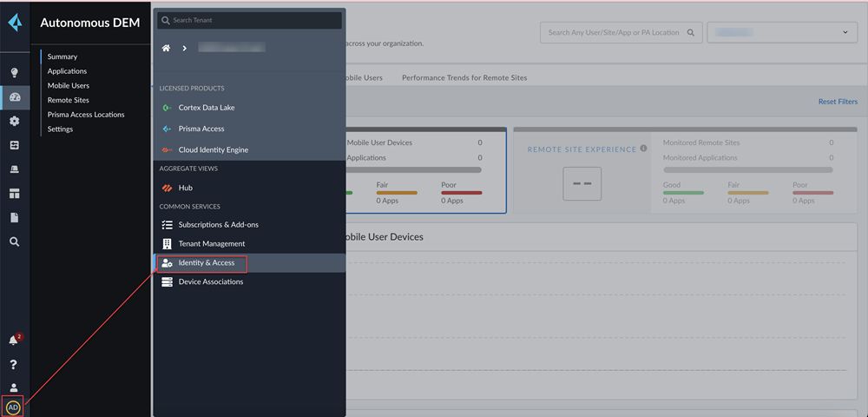
Task: Switch to Performance Trends for Remote Sites tab
Action: [464, 78]
